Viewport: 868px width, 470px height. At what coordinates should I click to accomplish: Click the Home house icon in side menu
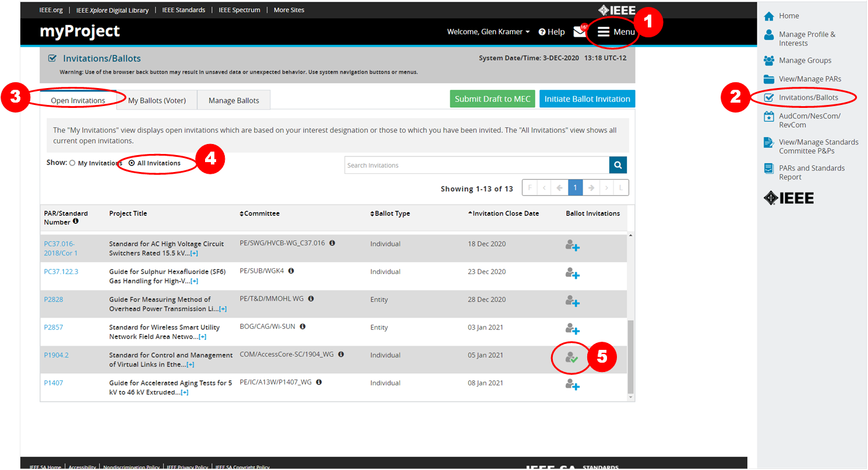pyautogui.click(x=769, y=16)
